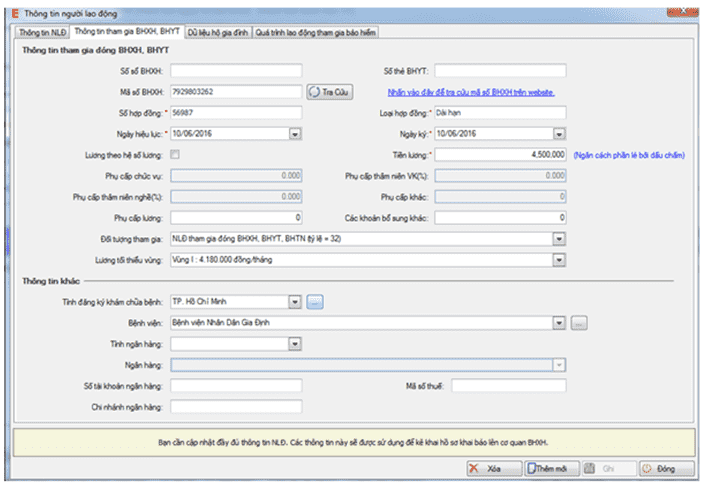Open the Tỉnh ngân hàng dropdown
This screenshot has height=485, width=705.
pyautogui.click(x=295, y=344)
